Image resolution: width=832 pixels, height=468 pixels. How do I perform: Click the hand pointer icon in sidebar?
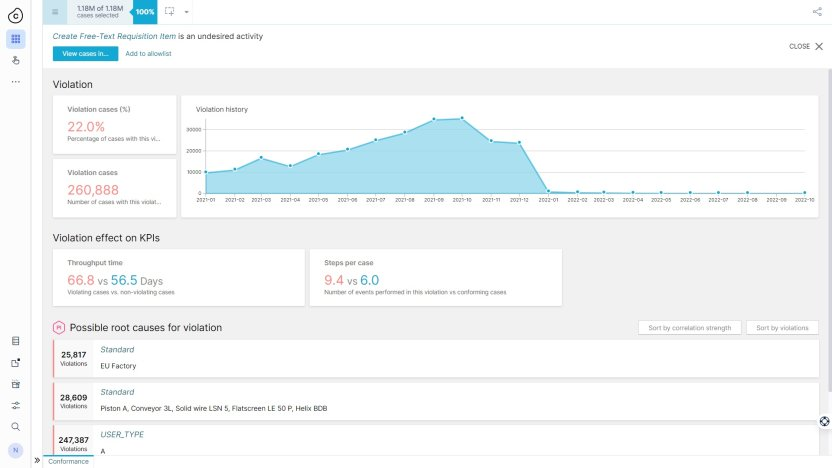click(x=15, y=60)
